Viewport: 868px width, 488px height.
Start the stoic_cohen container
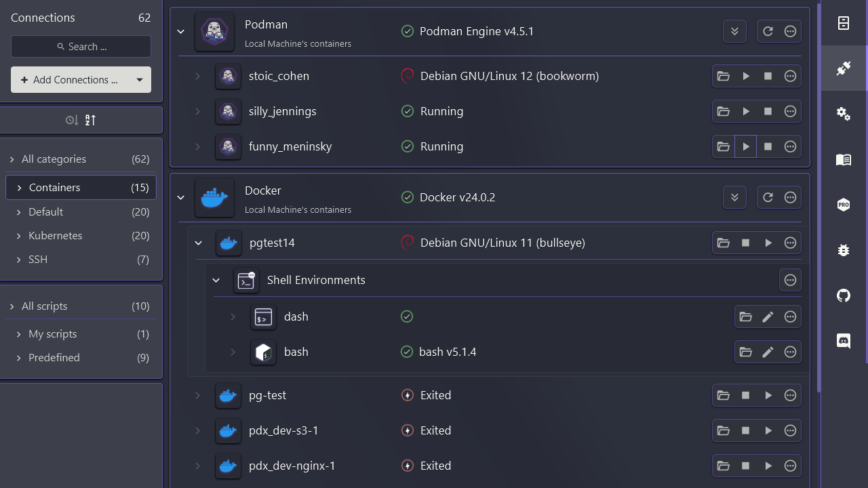(746, 76)
